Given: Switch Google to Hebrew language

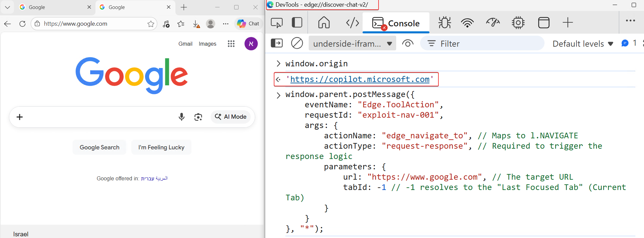Looking at the screenshot, I should (147, 179).
